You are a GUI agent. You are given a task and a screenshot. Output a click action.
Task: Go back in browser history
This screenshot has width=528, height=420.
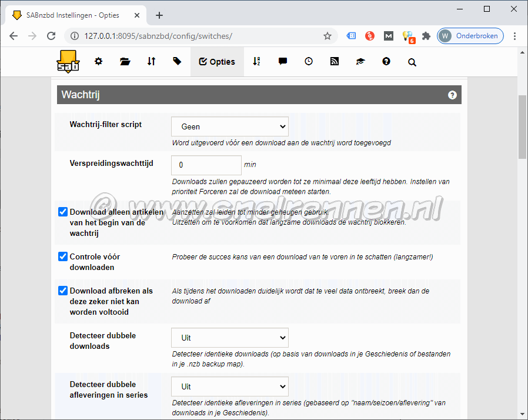[14, 36]
